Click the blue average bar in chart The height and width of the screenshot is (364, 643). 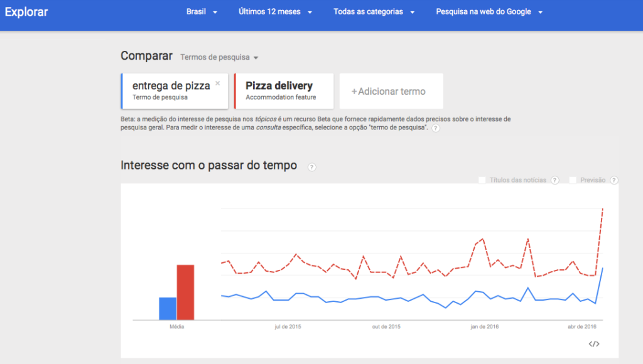[168, 308]
